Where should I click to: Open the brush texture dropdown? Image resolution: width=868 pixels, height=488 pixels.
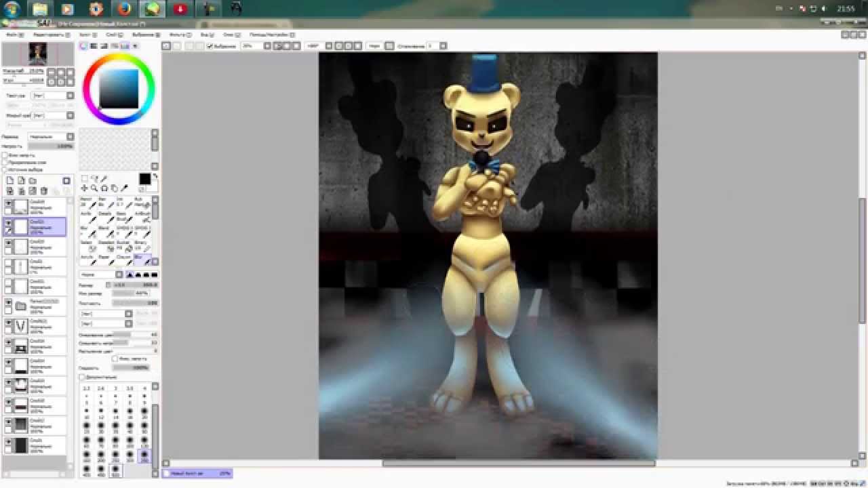106,323
